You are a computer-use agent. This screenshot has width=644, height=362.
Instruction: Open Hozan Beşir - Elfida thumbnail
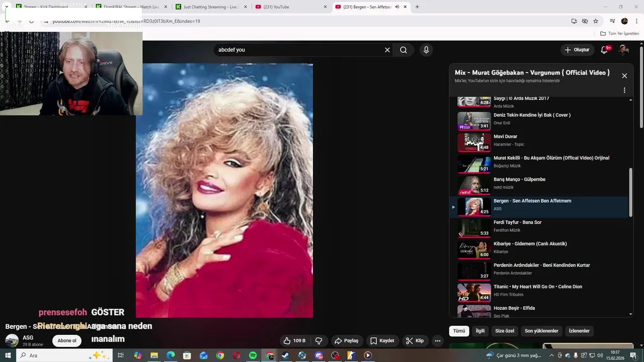474,311
